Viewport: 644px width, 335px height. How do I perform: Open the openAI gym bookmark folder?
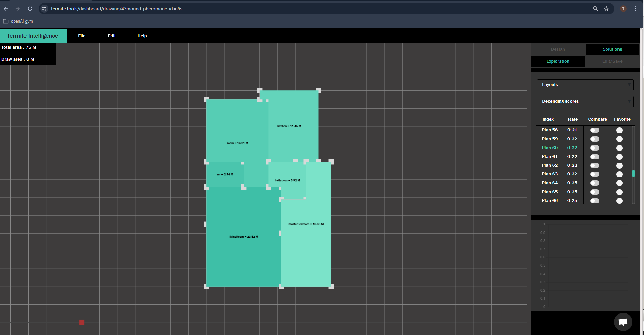point(18,21)
